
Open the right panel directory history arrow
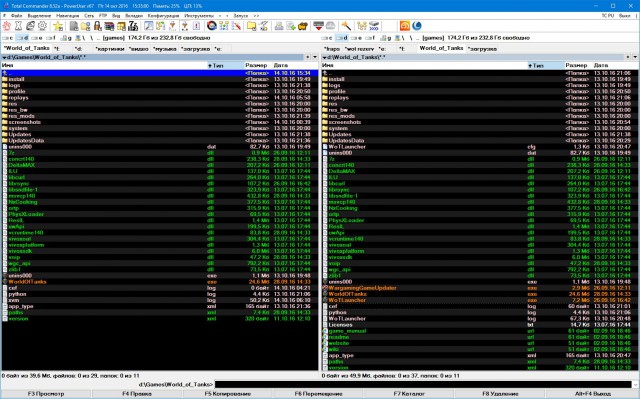click(635, 57)
